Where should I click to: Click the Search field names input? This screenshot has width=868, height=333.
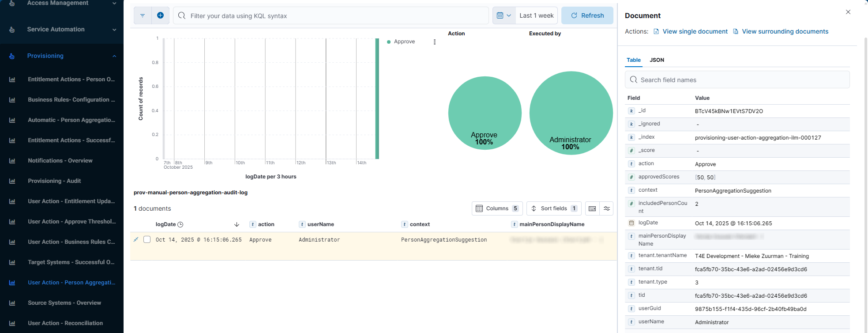coord(737,80)
